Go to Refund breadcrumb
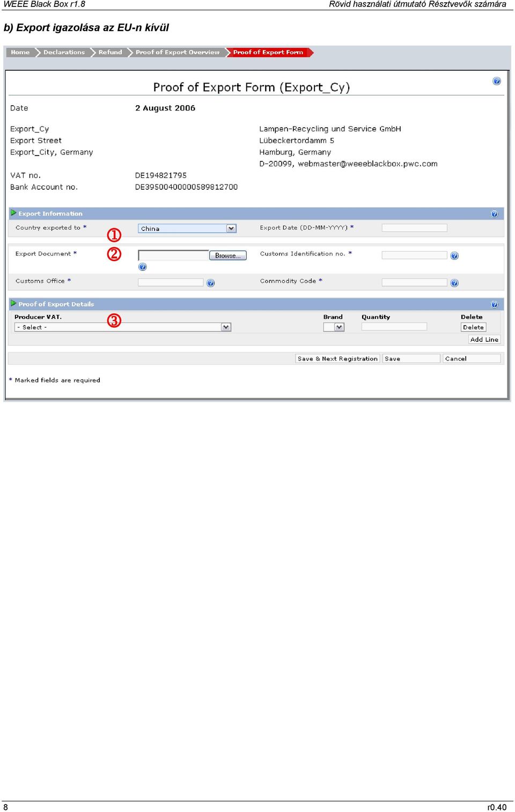 tap(110, 52)
